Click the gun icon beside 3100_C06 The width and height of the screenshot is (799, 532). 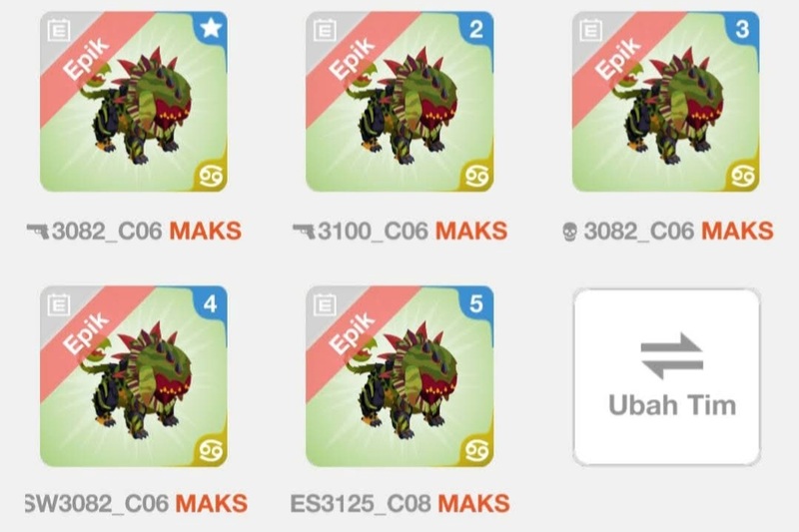pos(304,231)
